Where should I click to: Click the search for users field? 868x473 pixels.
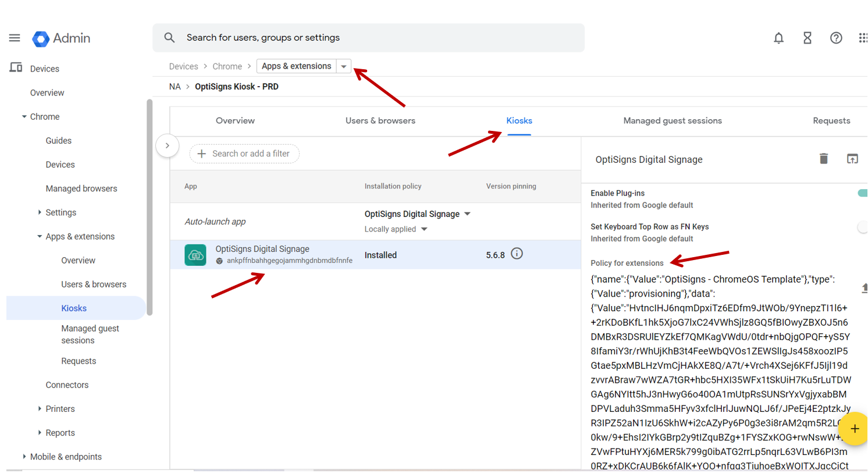coord(368,38)
